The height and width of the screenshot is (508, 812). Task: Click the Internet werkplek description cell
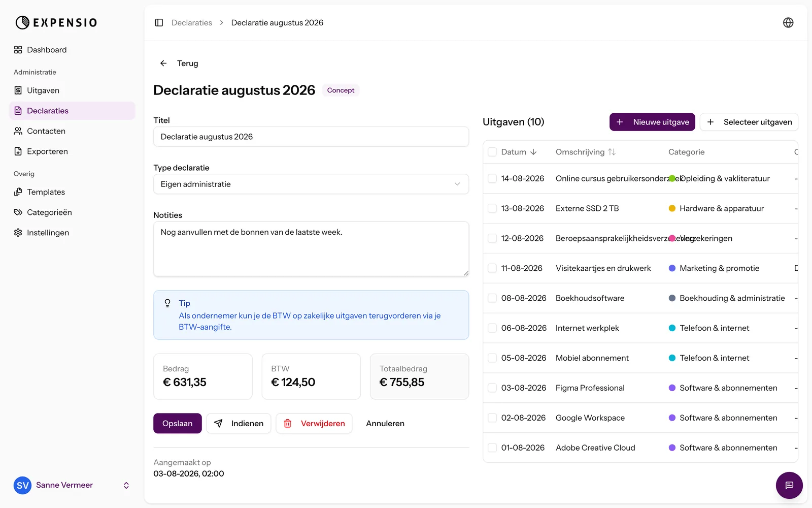tap(587, 328)
